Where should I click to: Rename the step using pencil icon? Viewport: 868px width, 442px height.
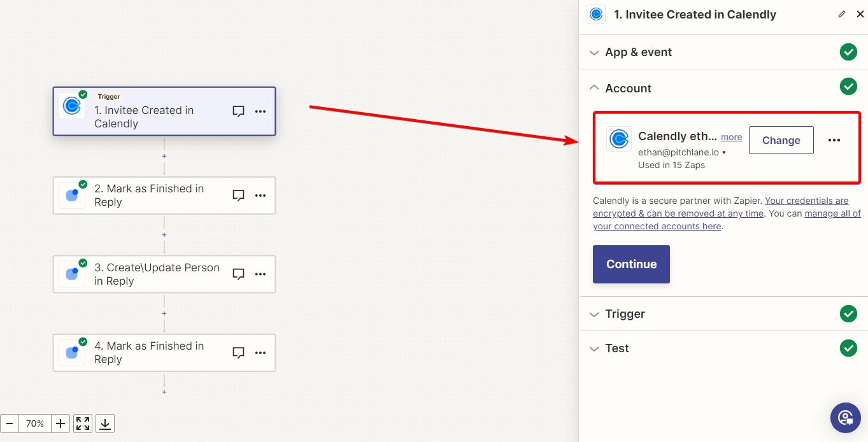[x=842, y=14]
